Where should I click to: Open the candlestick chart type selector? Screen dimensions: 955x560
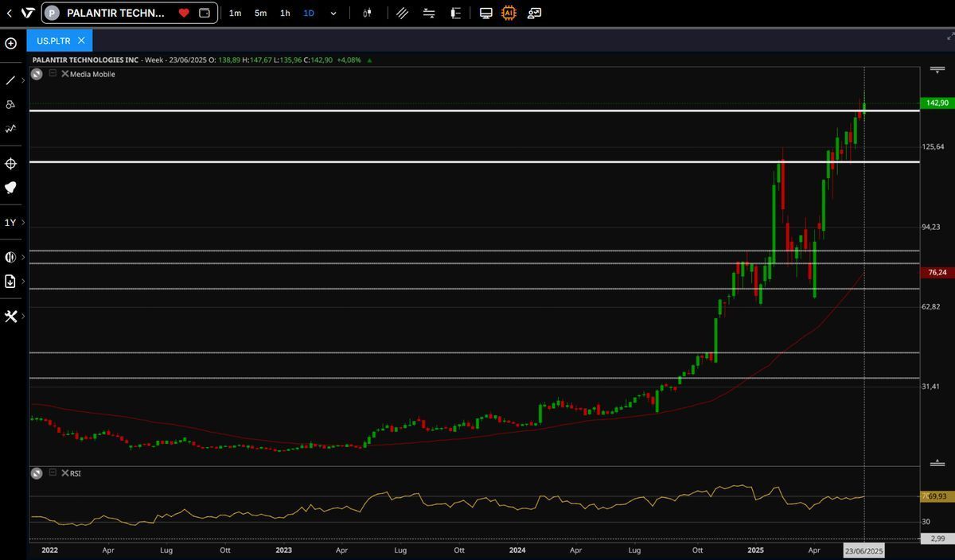pos(367,13)
